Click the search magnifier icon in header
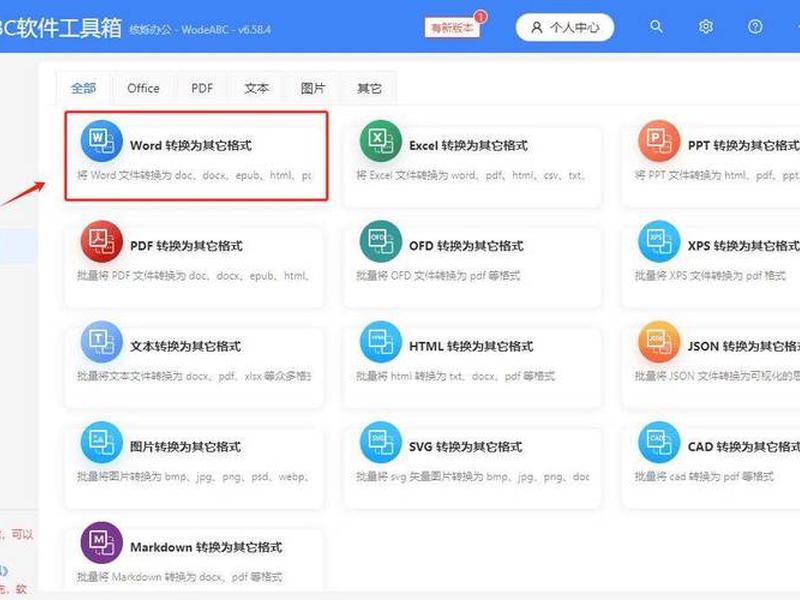 click(656, 27)
